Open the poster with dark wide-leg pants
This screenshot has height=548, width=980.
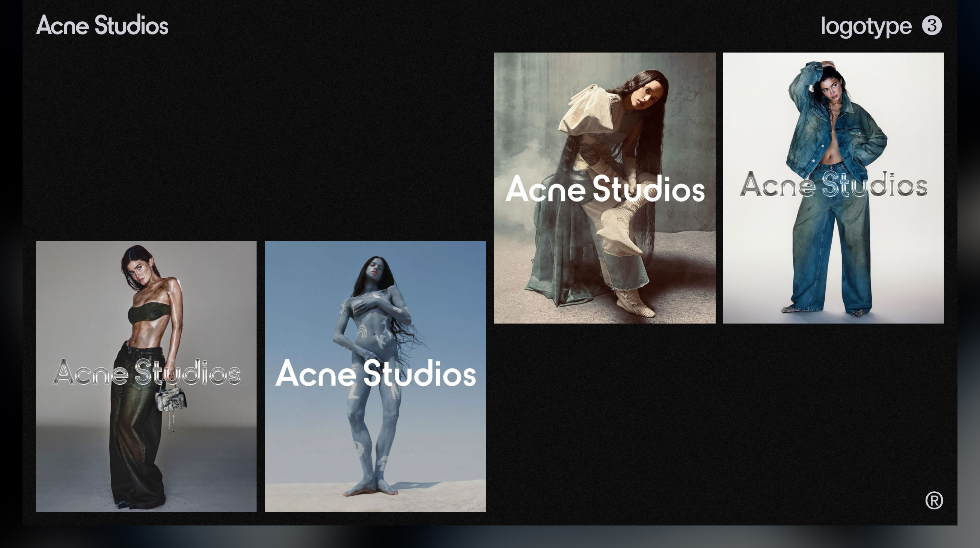(x=146, y=456)
